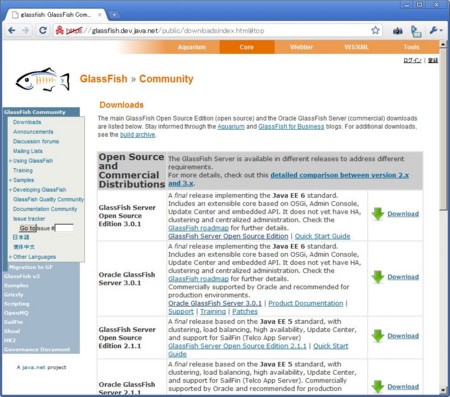The image size is (450, 397).
Task: Click the login link at top right
Action: pos(412,60)
